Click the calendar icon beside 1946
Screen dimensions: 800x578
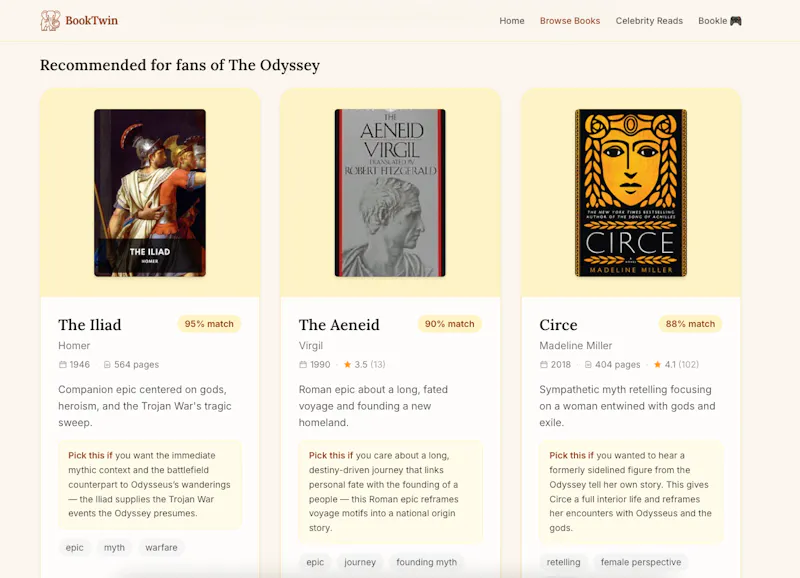click(63, 365)
